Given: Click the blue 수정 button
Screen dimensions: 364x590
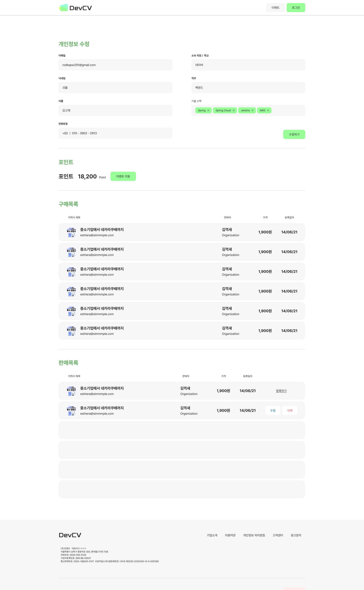Looking at the screenshot, I should point(272,411).
